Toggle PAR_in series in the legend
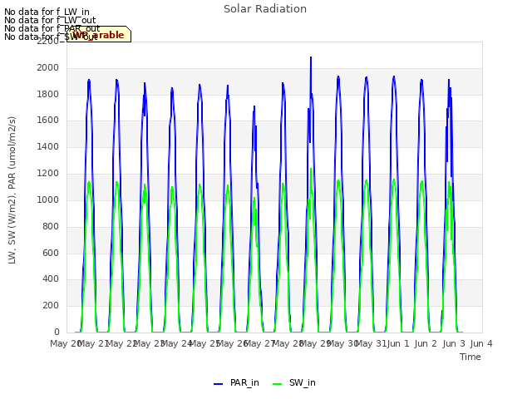 [x=236, y=383]
